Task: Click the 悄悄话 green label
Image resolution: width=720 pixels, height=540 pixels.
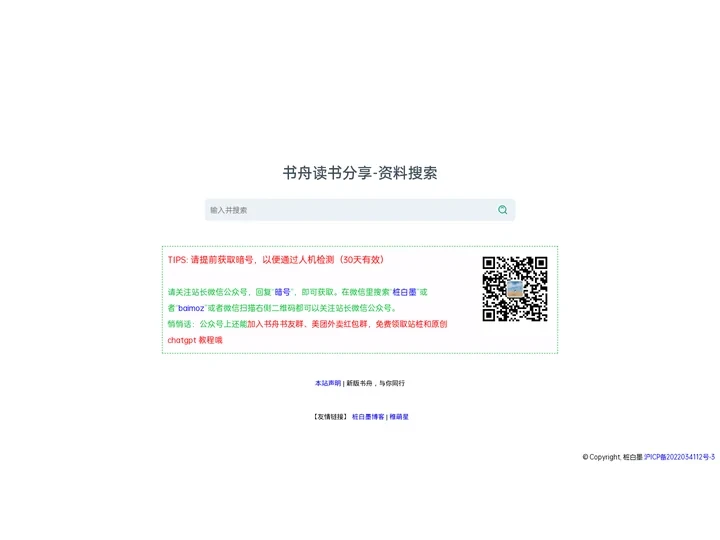Action: coord(181,324)
